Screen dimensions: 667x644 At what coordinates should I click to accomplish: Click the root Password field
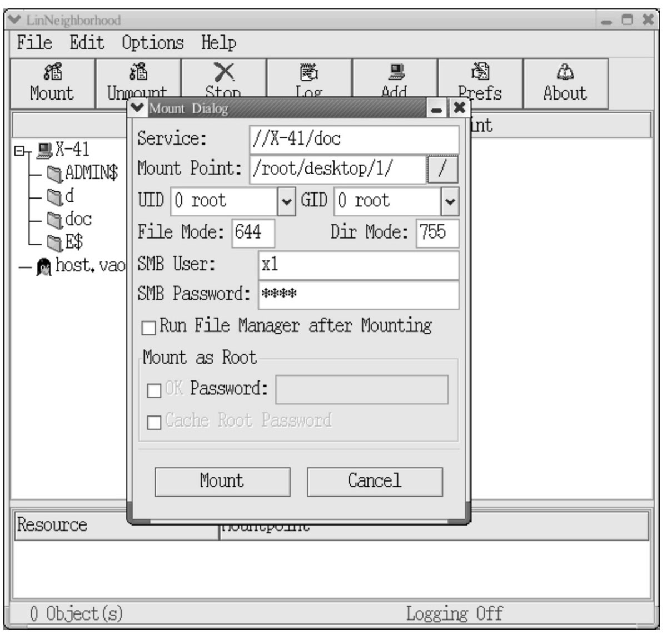tap(362, 390)
